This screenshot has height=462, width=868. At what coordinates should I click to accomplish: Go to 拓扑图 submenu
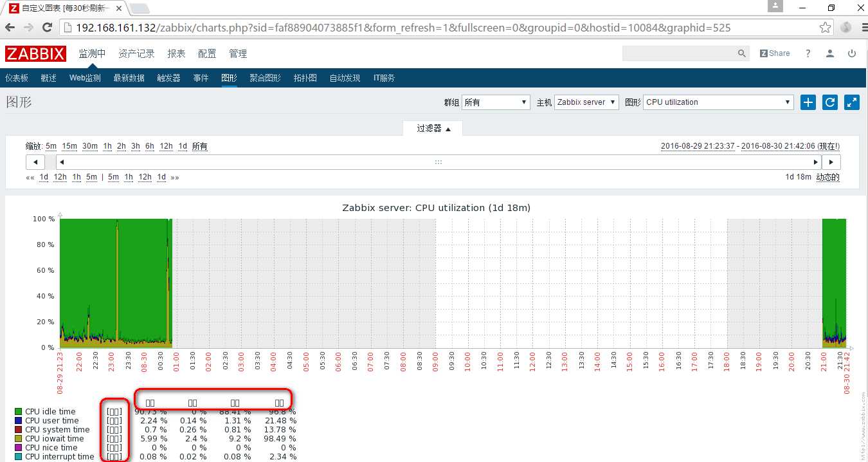(x=305, y=78)
